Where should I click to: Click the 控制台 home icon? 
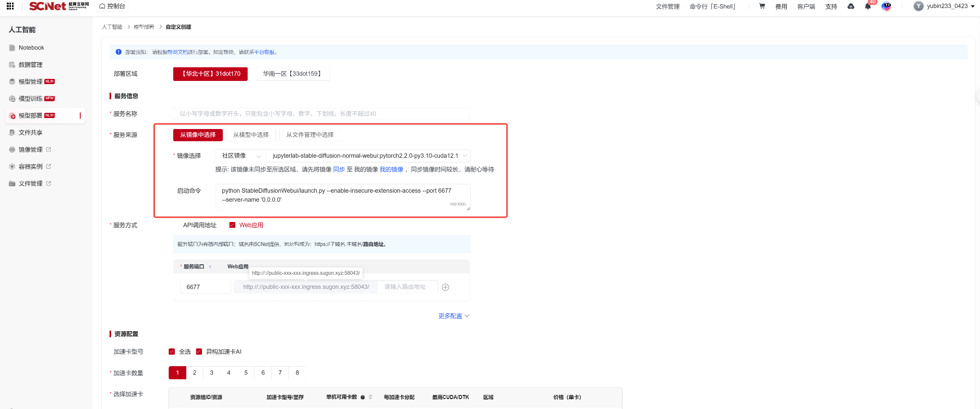[x=102, y=6]
